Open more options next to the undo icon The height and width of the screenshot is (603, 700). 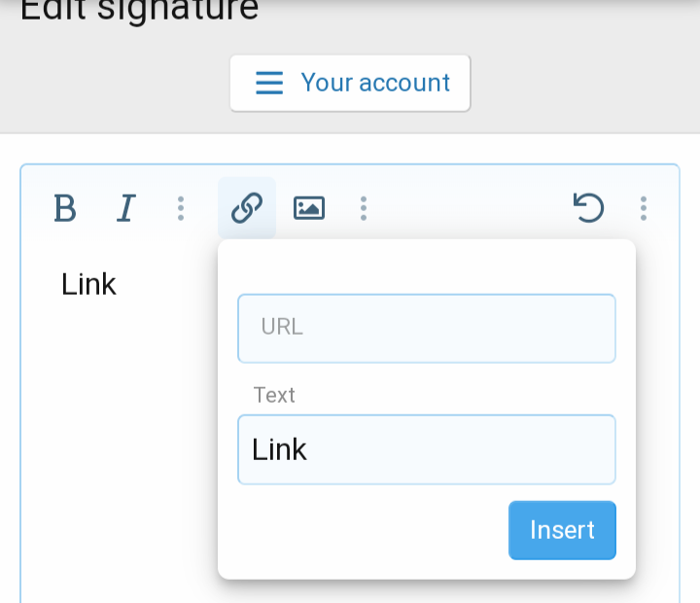click(x=644, y=208)
